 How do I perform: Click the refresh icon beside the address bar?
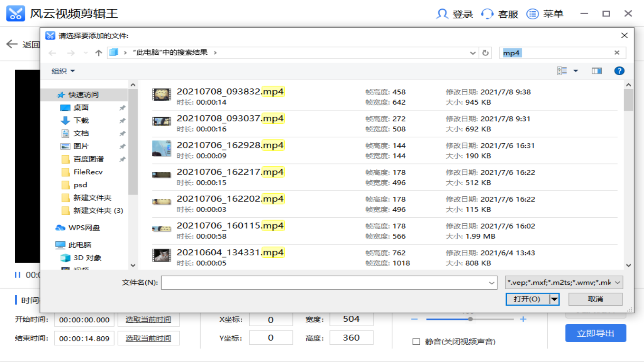(x=485, y=53)
